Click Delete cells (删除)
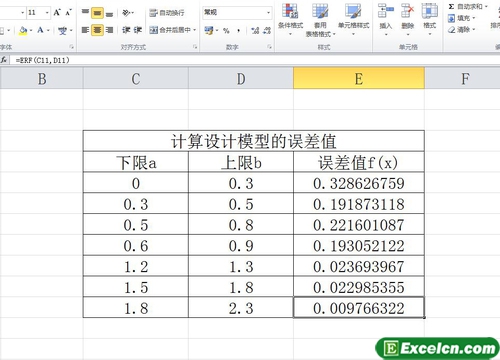 point(407,18)
